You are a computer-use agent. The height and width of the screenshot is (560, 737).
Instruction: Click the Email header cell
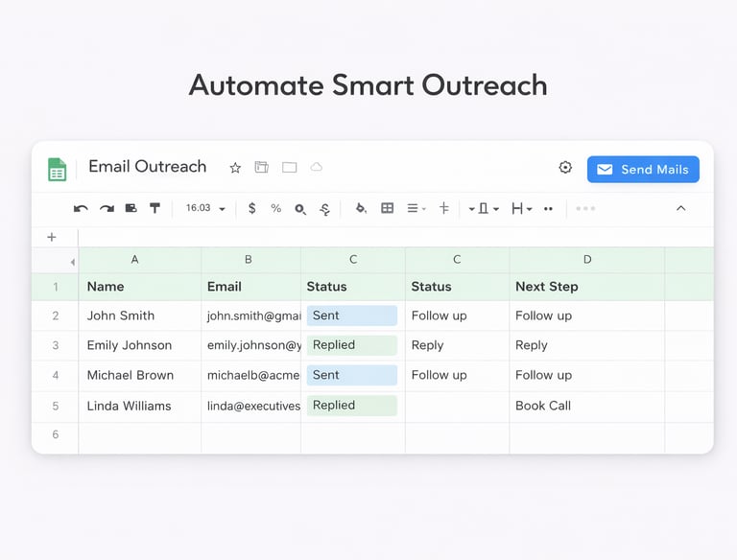pyautogui.click(x=251, y=287)
